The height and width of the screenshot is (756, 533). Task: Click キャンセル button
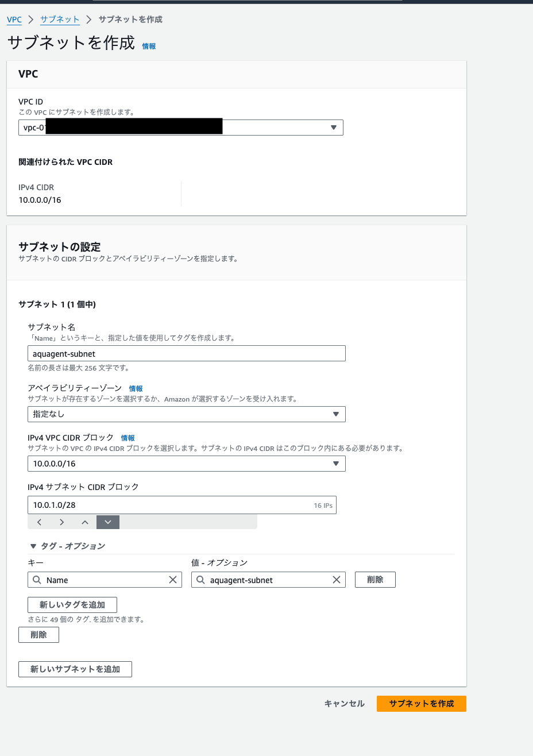345,704
